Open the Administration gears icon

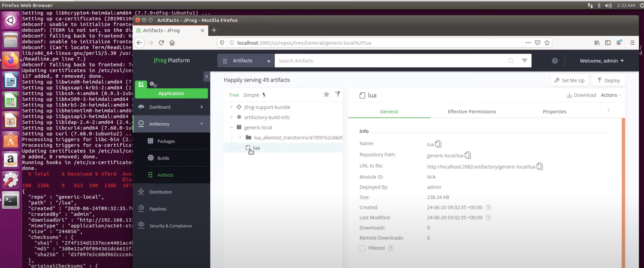click(153, 84)
